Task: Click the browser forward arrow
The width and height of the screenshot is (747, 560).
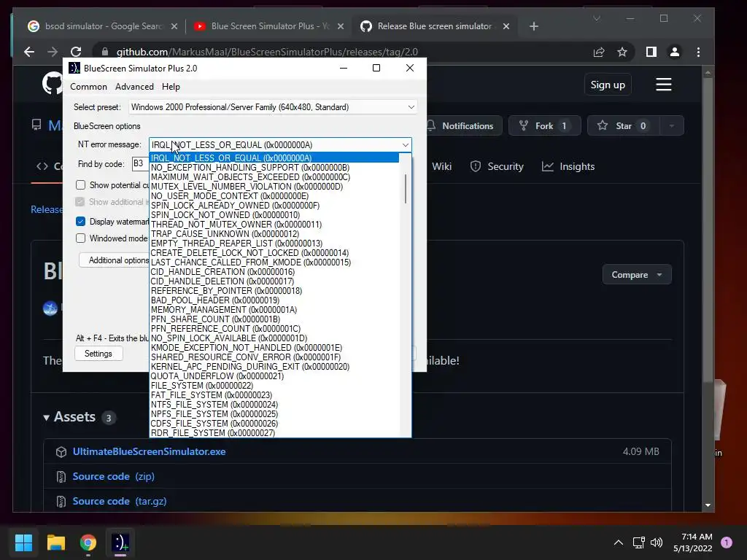Action: point(53,52)
